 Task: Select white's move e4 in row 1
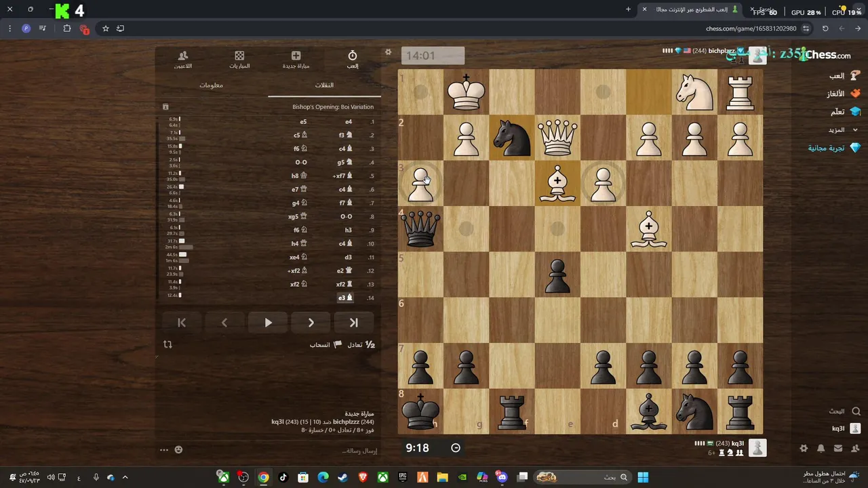click(x=349, y=122)
